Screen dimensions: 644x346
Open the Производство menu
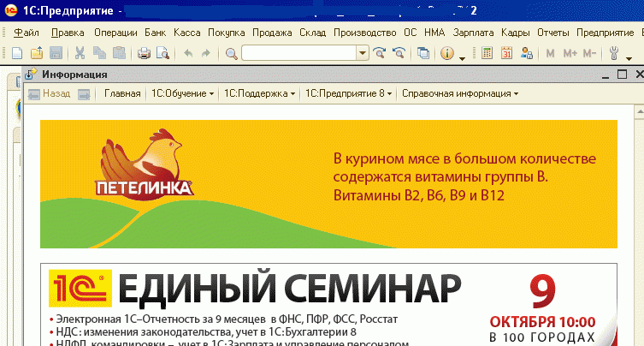pos(364,33)
